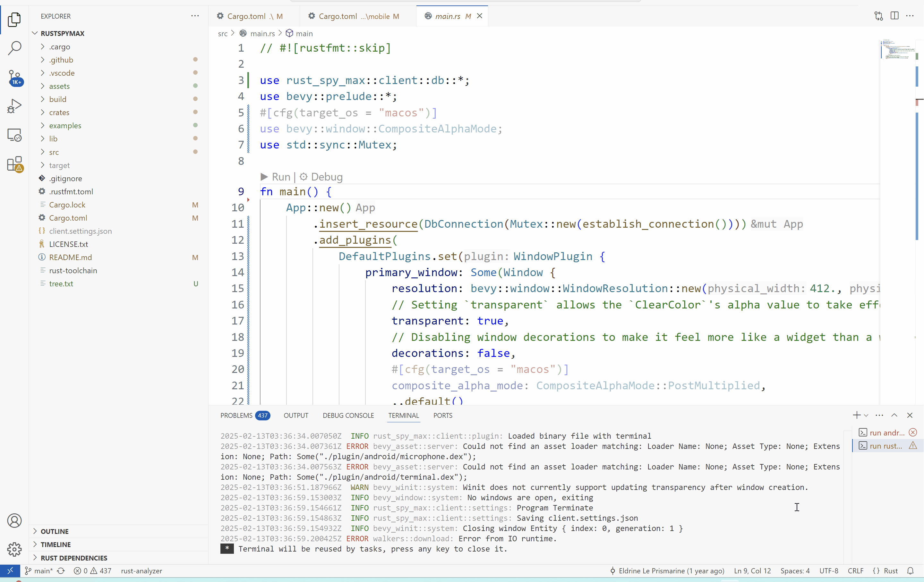Click main* branch in status bar
This screenshot has height=582, width=924.
(39, 570)
